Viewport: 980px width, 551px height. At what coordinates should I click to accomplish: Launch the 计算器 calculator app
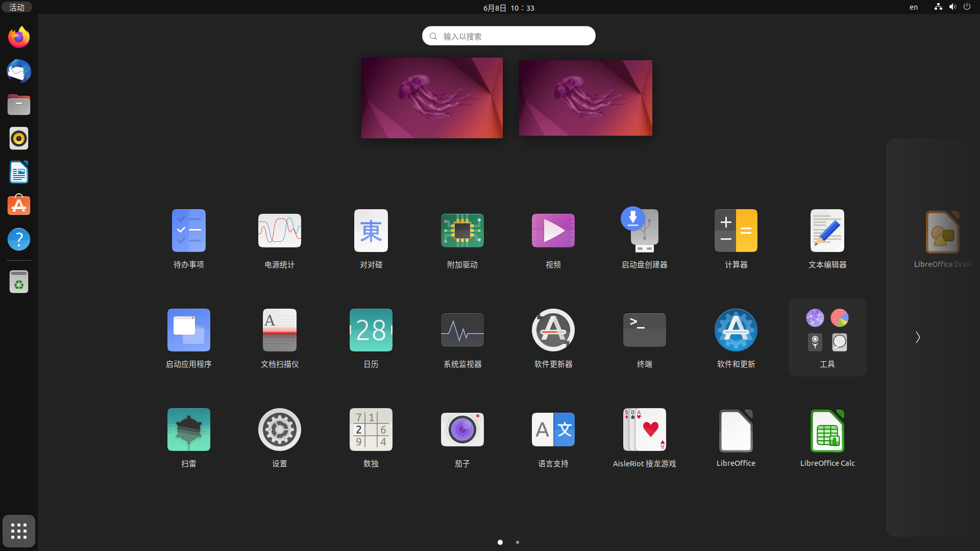735,237
